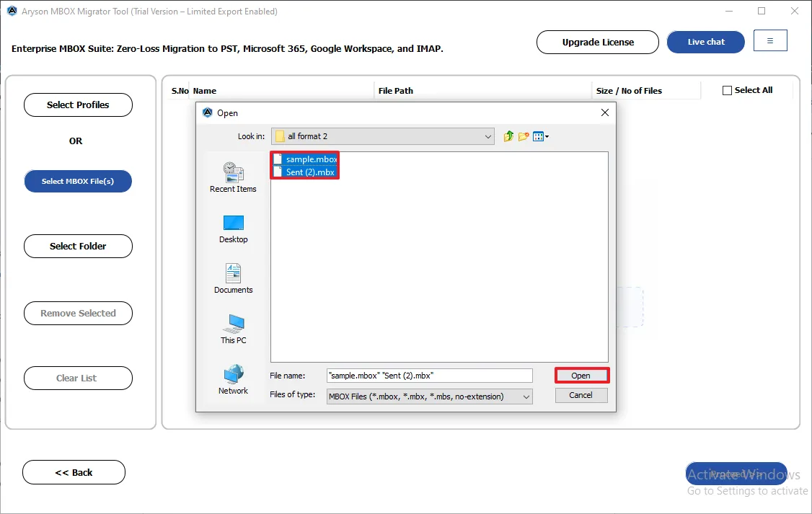Image resolution: width=812 pixels, height=514 pixels.
Task: Expand the Look in folder dropdown
Action: pyautogui.click(x=487, y=137)
